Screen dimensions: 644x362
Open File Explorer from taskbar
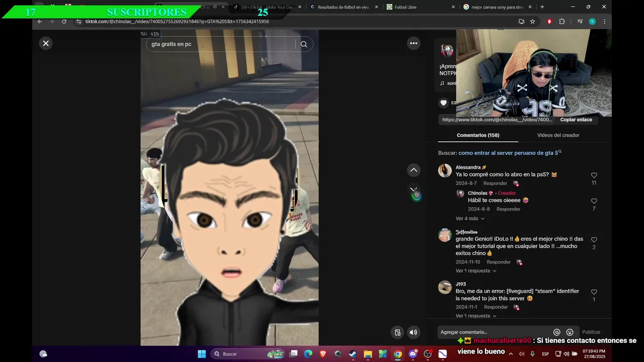[x=368, y=354]
